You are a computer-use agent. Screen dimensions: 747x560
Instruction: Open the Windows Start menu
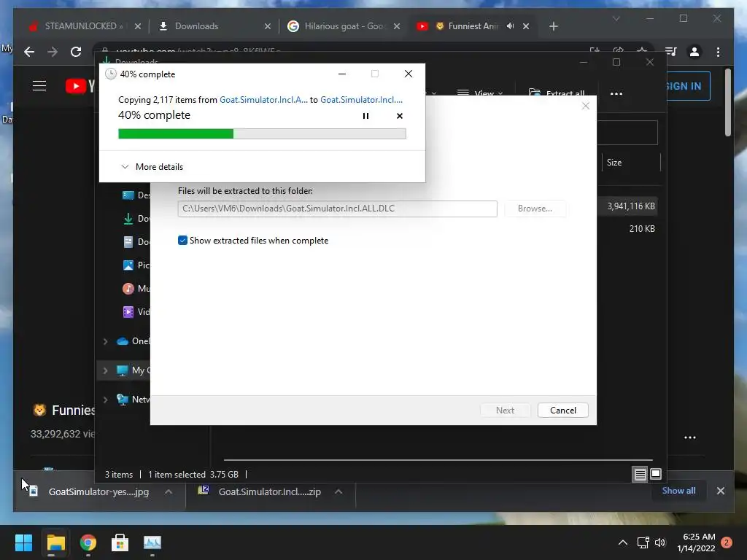(x=23, y=542)
